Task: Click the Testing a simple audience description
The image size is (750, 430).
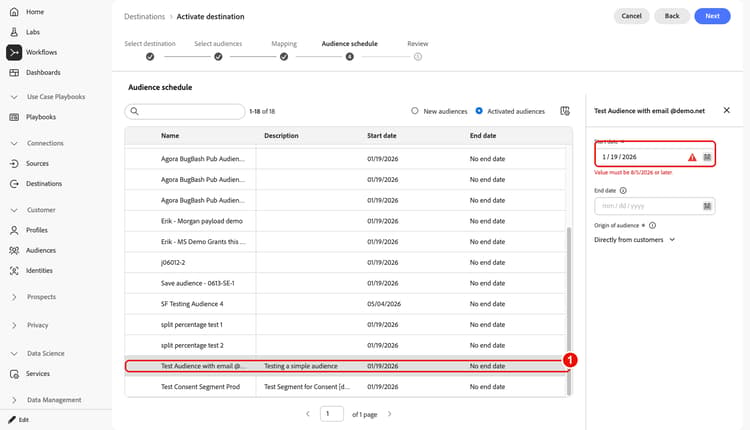Action: click(301, 366)
